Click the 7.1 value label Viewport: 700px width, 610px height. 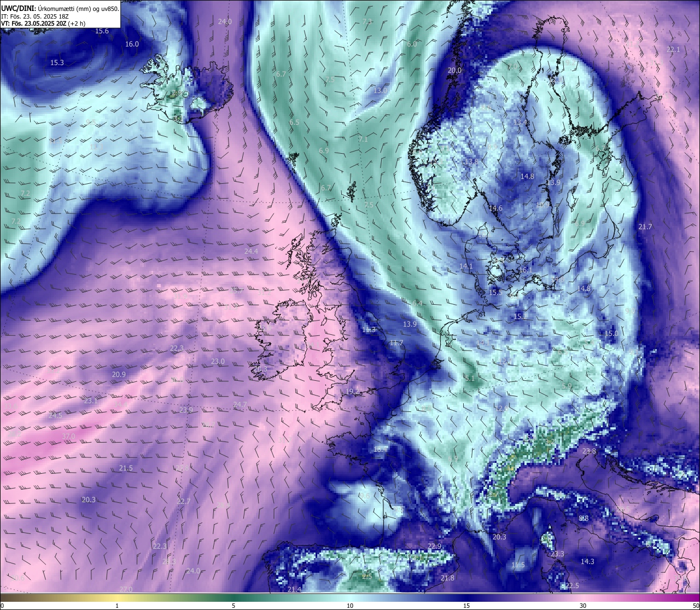[363, 140]
